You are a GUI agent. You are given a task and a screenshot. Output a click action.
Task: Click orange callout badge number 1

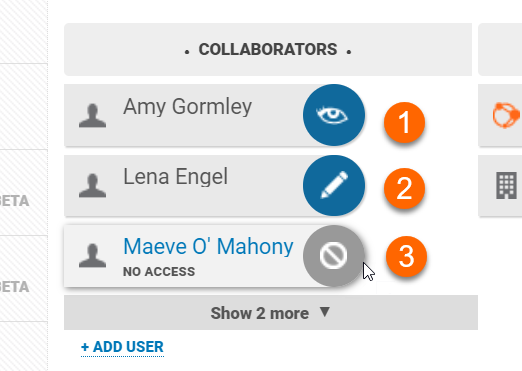pos(404,122)
